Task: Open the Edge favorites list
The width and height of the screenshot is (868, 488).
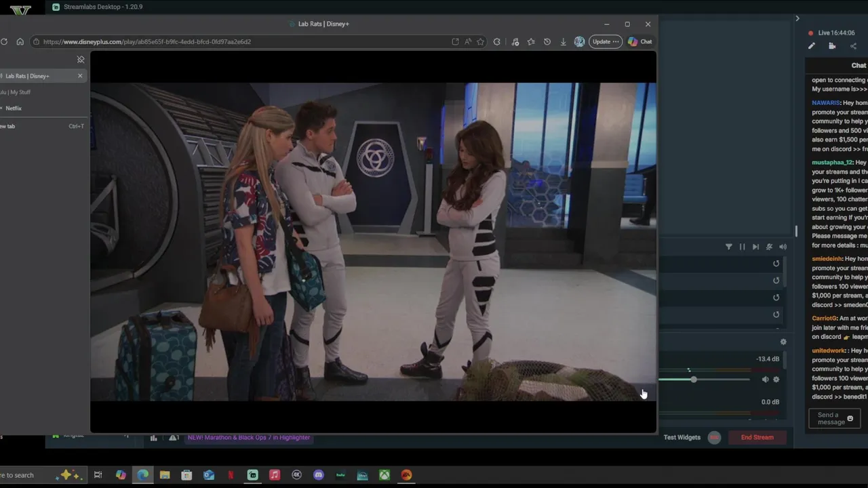Action: 531,41
